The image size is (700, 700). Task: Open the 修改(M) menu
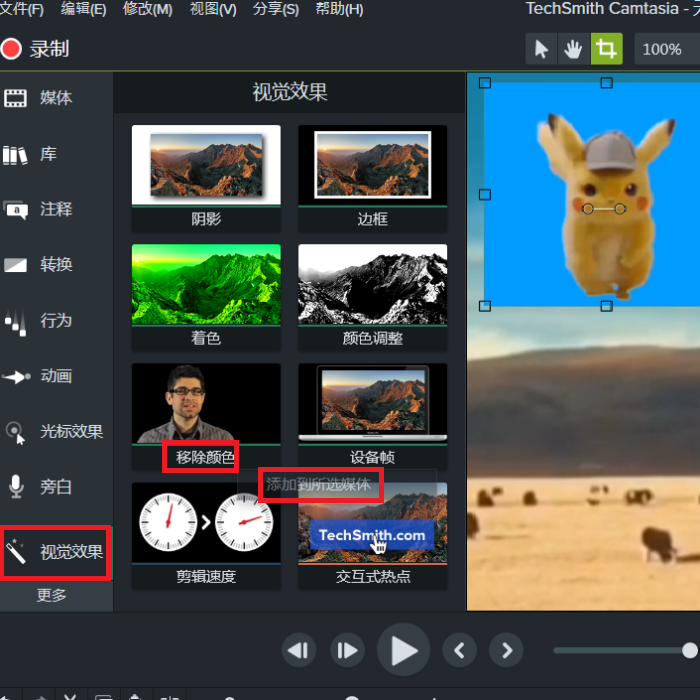pyautogui.click(x=147, y=8)
